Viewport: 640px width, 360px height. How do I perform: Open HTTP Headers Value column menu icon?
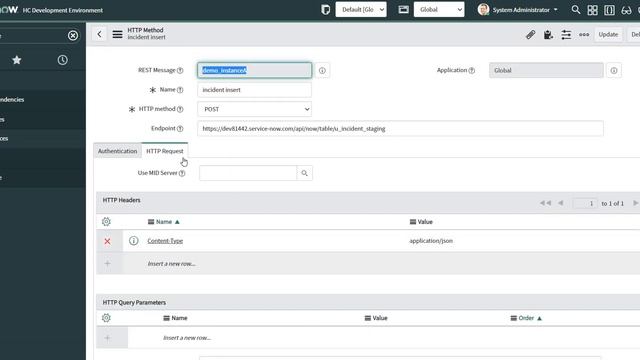pyautogui.click(x=413, y=222)
